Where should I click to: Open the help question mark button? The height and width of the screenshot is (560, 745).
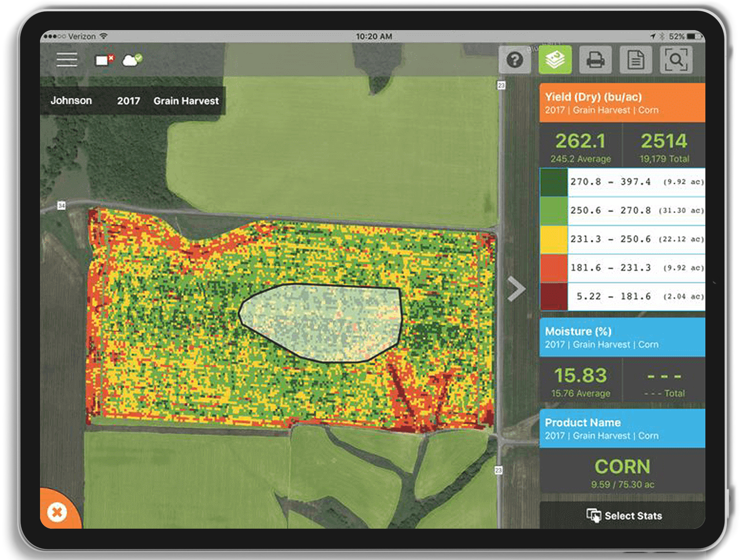coord(515,60)
